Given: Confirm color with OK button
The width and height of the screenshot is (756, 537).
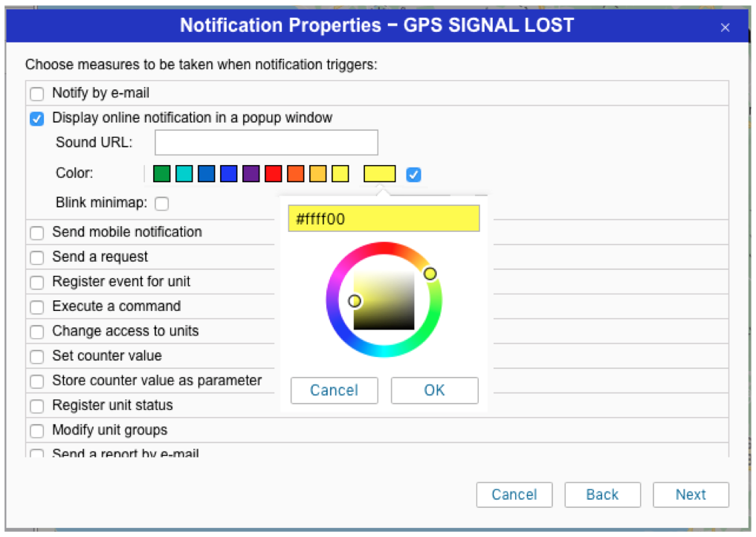Looking at the screenshot, I should pyautogui.click(x=434, y=390).
